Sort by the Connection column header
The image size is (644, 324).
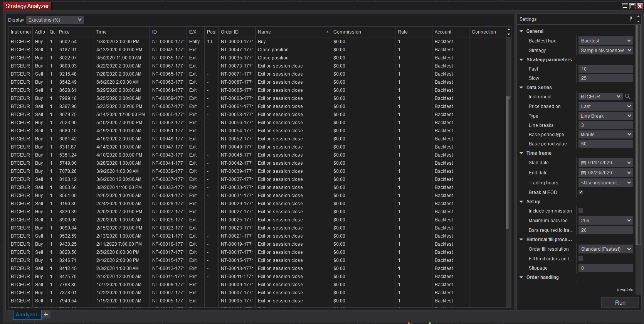click(x=488, y=32)
